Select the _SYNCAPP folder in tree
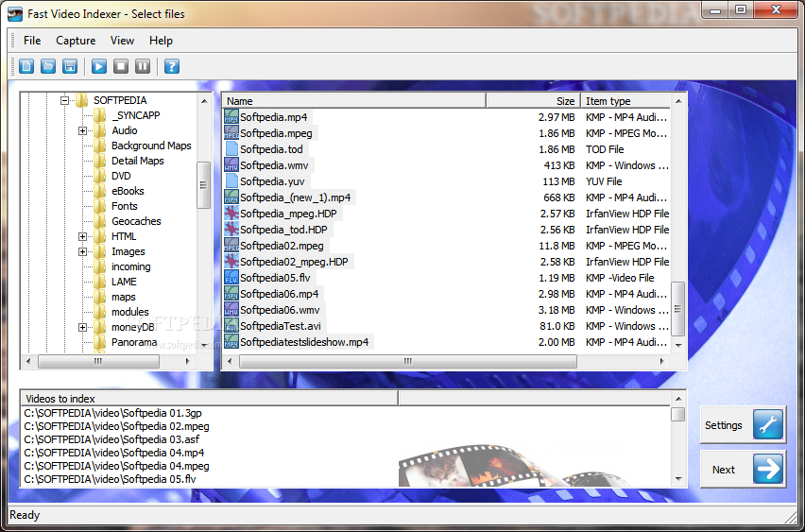The image size is (805, 532). [x=135, y=115]
